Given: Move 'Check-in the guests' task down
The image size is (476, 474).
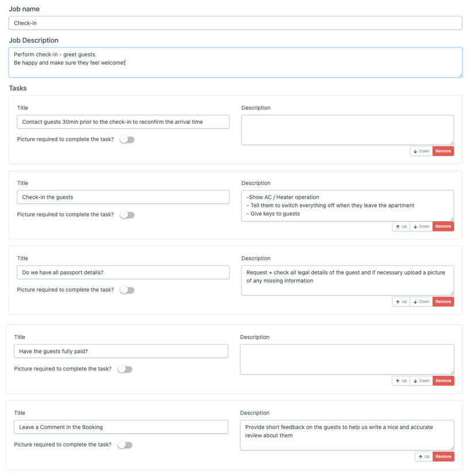Looking at the screenshot, I should 421,226.
